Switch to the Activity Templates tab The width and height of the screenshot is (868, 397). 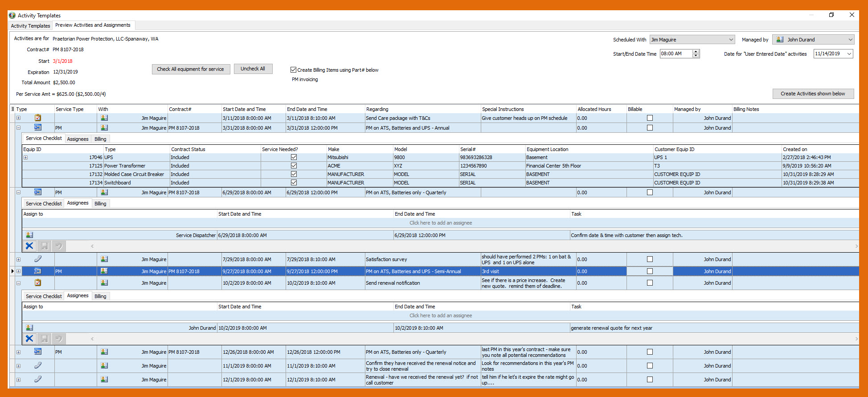[x=30, y=26]
